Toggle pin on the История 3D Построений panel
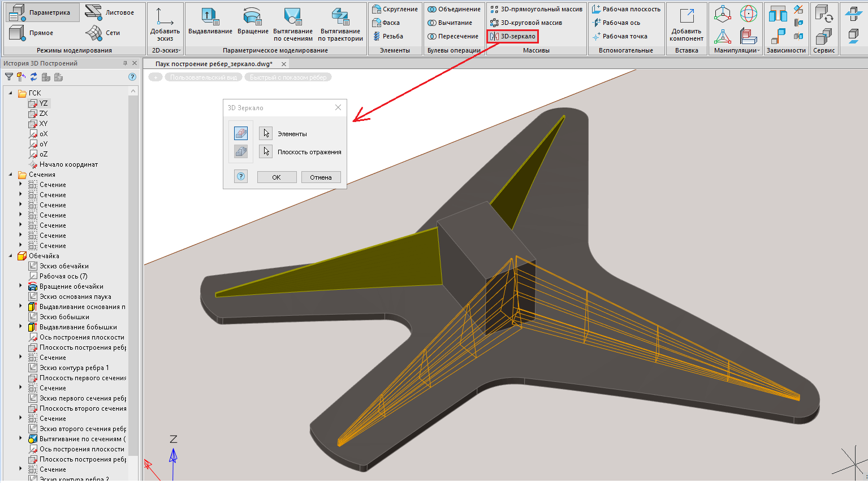Screen dimensions: 868x483 (125, 63)
